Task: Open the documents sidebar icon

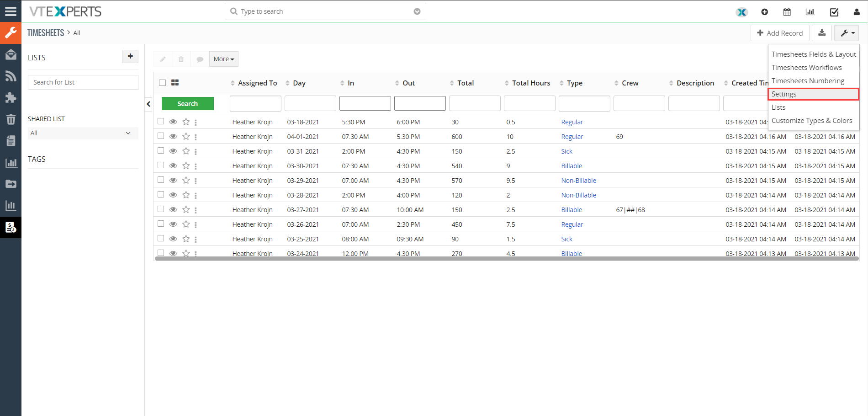Action: [x=11, y=141]
